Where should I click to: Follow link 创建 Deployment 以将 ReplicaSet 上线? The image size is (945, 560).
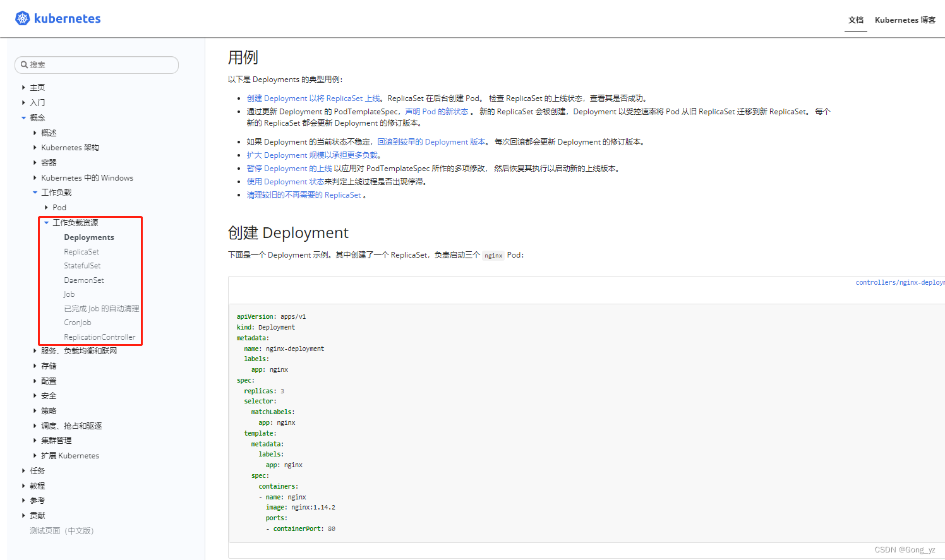click(314, 98)
